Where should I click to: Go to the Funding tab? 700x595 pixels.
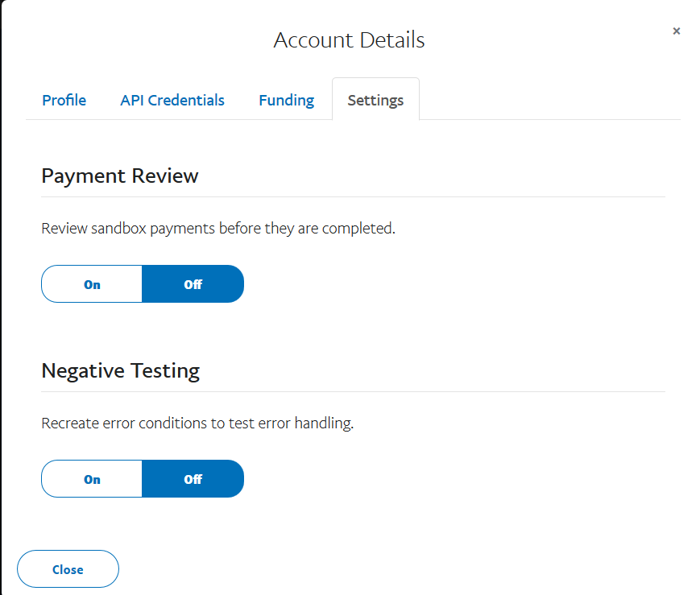click(286, 101)
